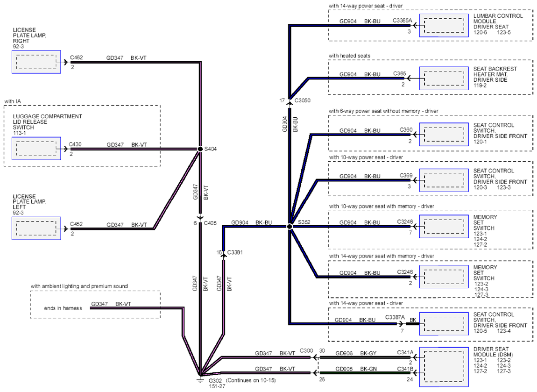Click connector label C462
537x392 pixels.
click(x=77, y=57)
